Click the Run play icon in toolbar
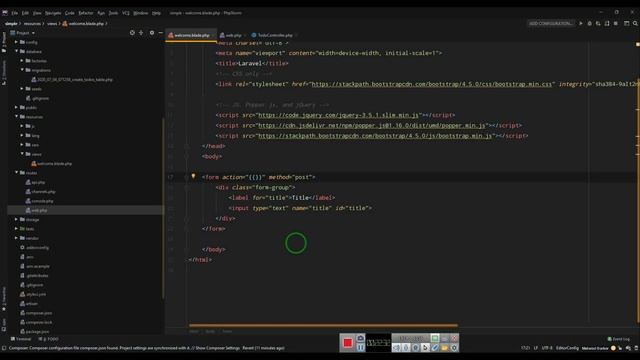640x360 pixels. [581, 24]
